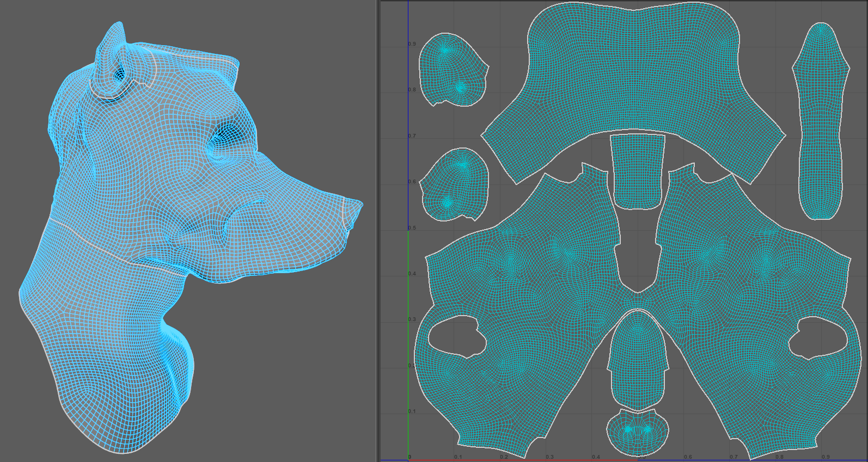Screen dimensions: 868x462
Task: Click the '0.3' label on the vertical axis
Action: 412,320
